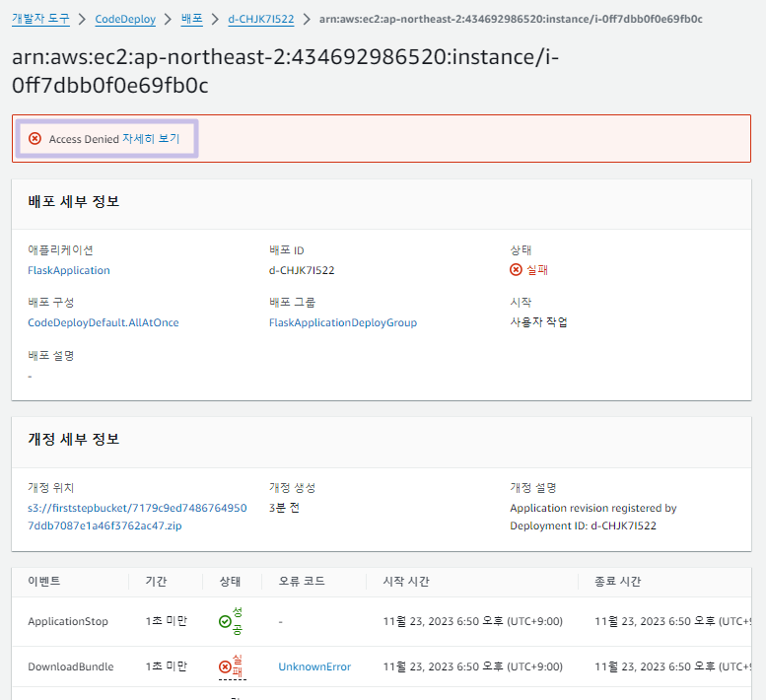Click the failed status icon beside 실패
This screenshot has height=700, width=766.
click(x=516, y=269)
